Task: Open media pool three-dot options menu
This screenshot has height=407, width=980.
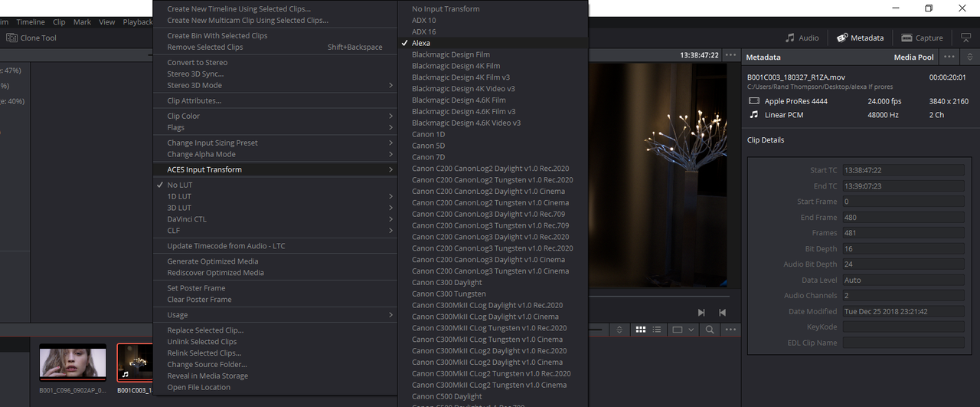Action: pos(731,330)
